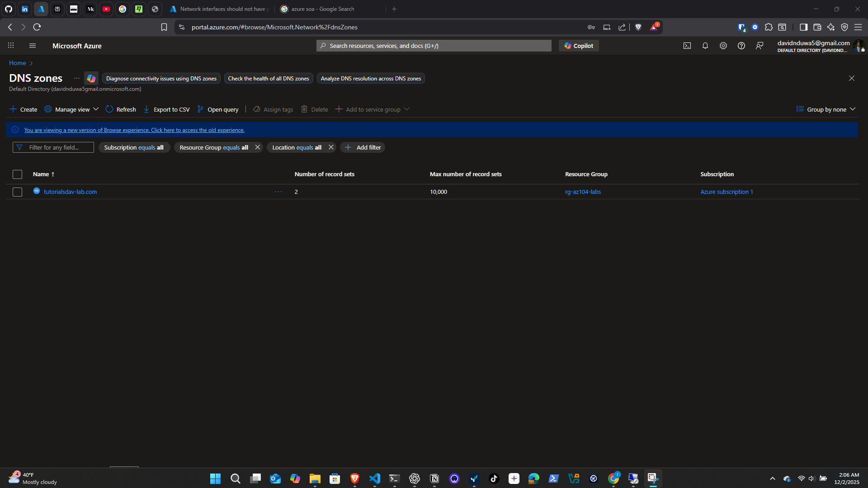The image size is (868, 488).
Task: Reload the page with browser refresh
Action: pos(37,27)
